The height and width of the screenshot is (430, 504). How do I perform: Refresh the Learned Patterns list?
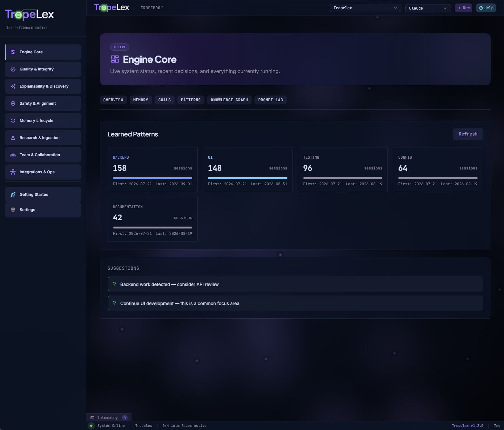[x=468, y=134]
